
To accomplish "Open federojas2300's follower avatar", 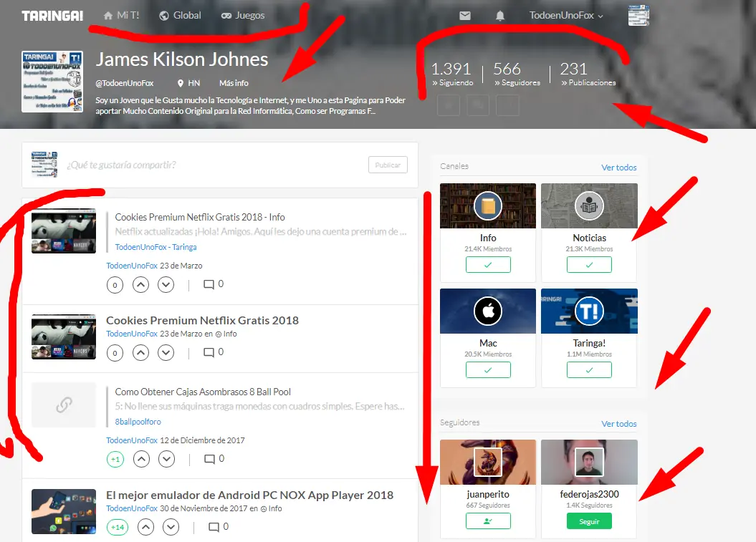I will click(x=589, y=462).
